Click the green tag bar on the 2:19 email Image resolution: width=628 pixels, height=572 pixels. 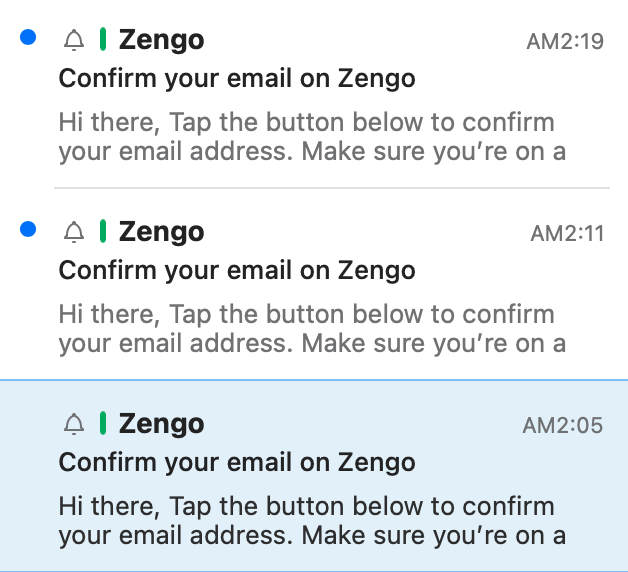click(102, 40)
